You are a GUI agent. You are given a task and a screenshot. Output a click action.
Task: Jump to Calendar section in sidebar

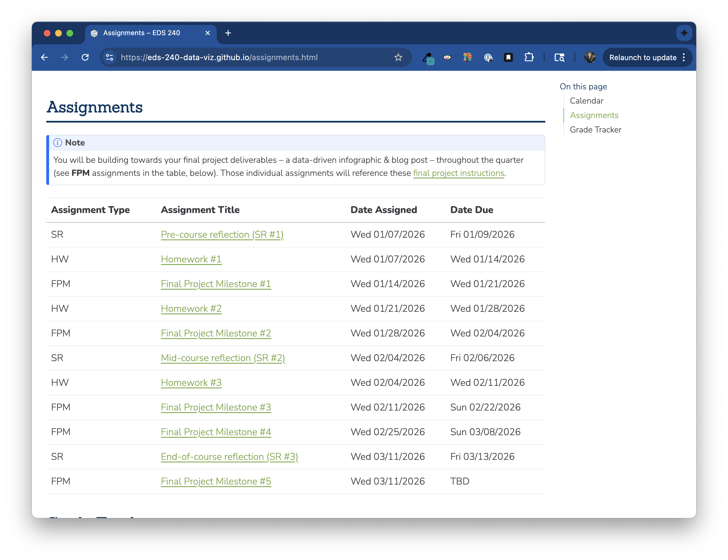[x=586, y=101]
